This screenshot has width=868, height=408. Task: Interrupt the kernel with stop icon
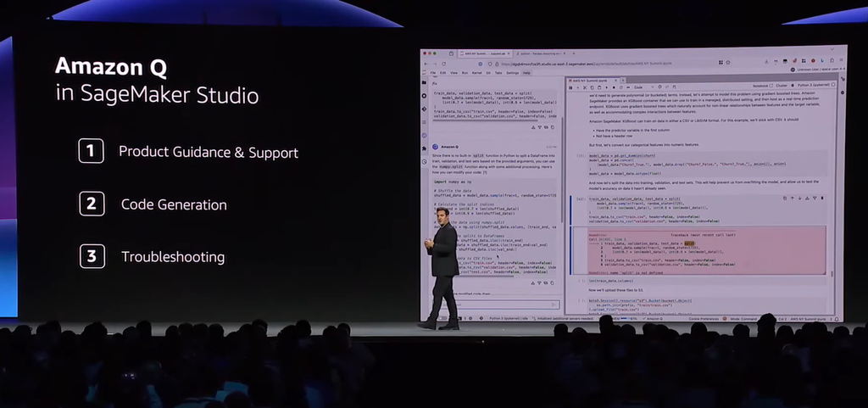614,87
